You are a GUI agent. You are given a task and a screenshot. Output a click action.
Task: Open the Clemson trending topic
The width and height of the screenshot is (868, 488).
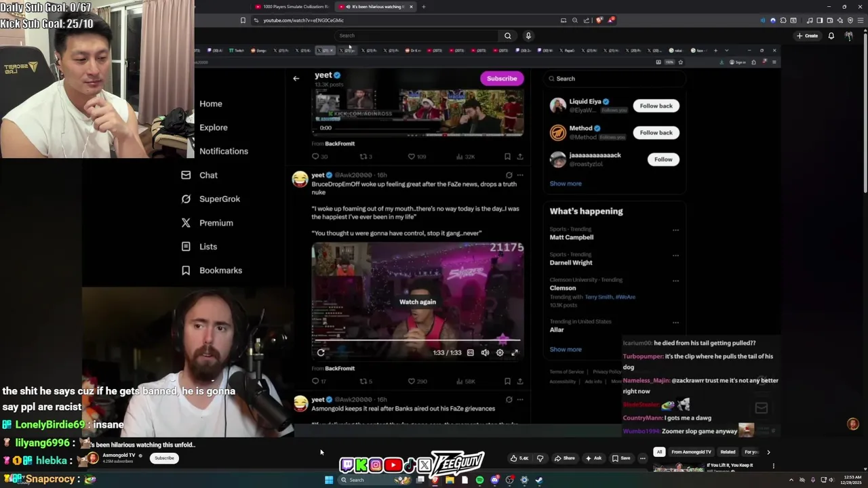click(563, 288)
